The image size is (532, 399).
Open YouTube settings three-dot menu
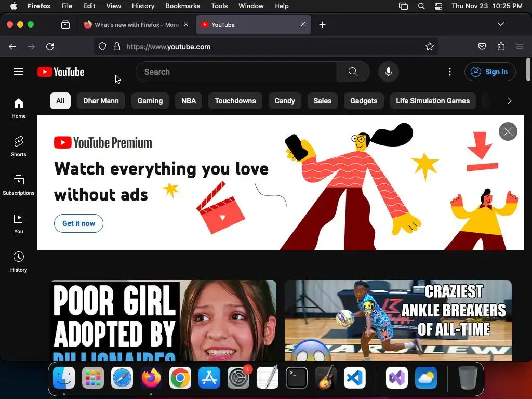coord(450,72)
